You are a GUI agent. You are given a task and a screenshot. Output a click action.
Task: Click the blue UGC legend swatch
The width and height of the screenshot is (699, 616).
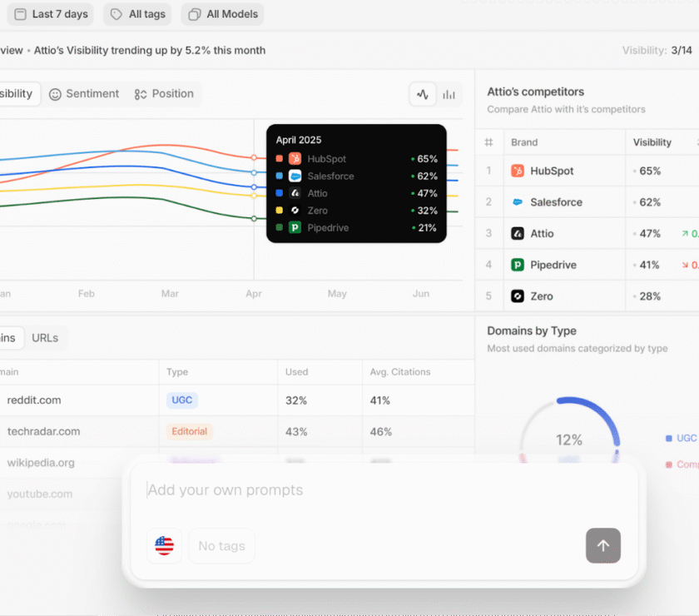[x=669, y=439]
